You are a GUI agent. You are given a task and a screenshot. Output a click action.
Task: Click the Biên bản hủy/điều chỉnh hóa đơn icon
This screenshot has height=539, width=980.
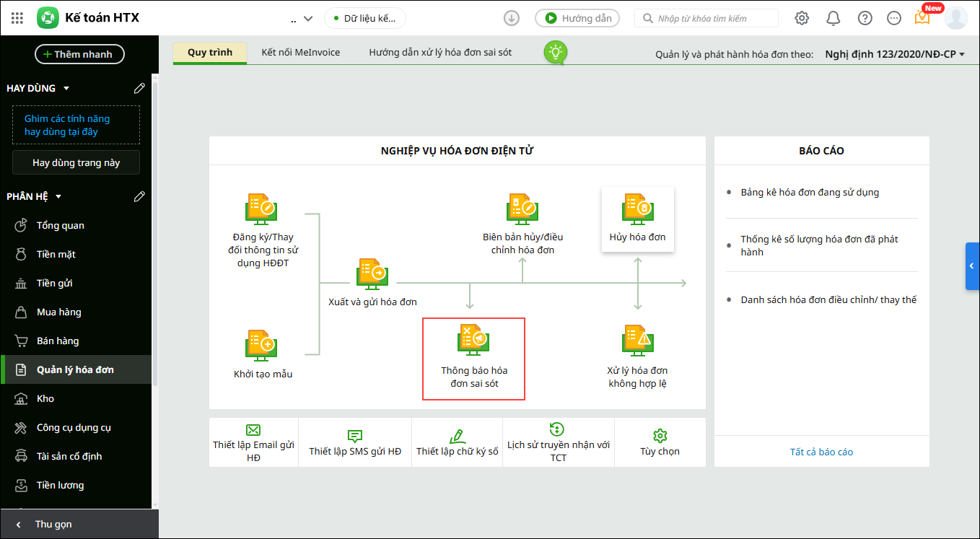pos(522,209)
